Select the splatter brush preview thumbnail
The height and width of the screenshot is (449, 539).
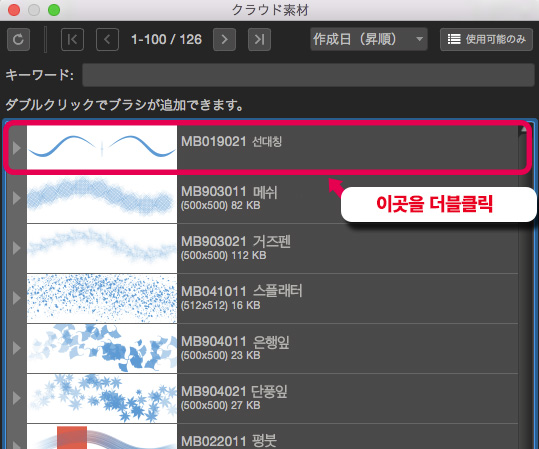tap(102, 298)
